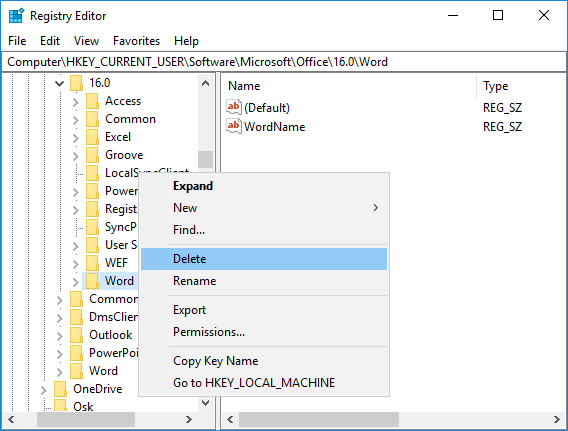Expand the DmsClient key
Viewport: 568px width, 431px height.
pyautogui.click(x=59, y=317)
